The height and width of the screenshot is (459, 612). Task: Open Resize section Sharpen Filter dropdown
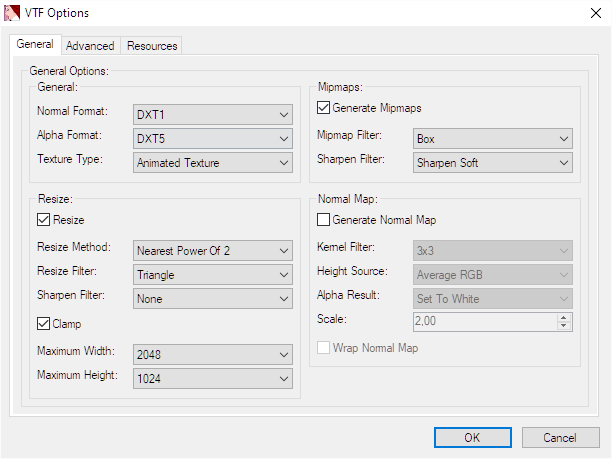[213, 298]
